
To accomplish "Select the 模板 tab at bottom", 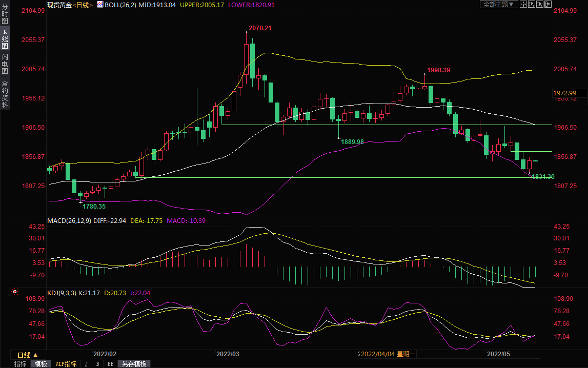I will pyautogui.click(x=41, y=364).
